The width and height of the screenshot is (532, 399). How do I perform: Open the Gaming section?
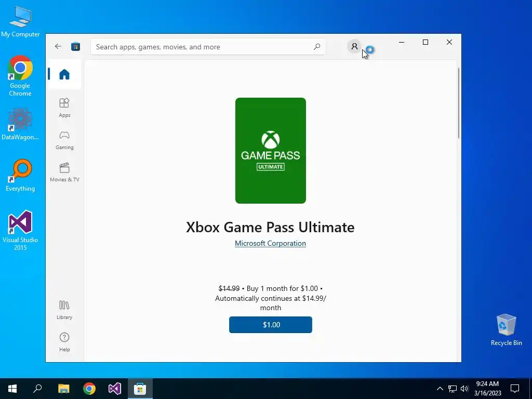coord(64,140)
